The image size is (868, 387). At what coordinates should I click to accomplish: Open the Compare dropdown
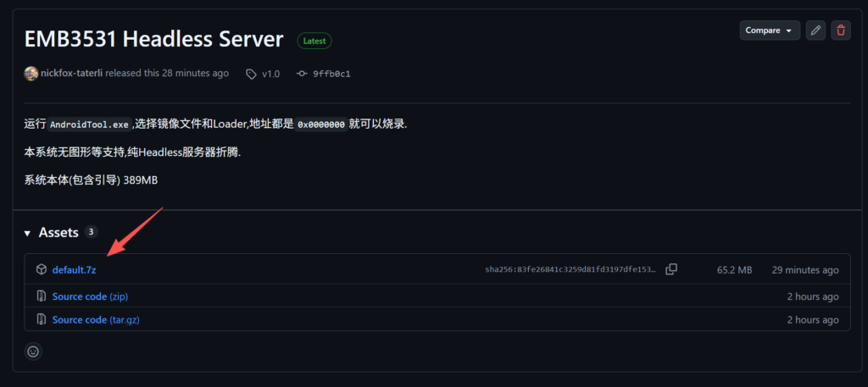click(x=770, y=30)
